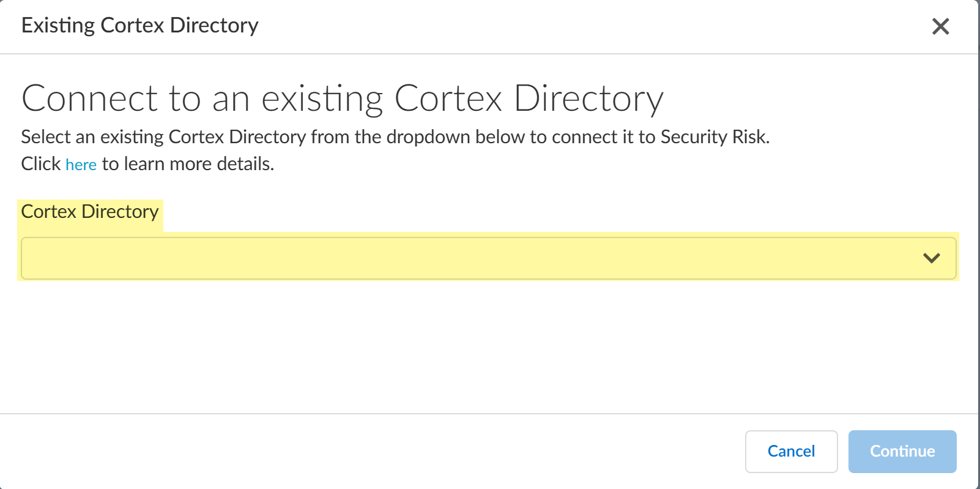
Task: Click the Continue button
Action: [902, 451]
